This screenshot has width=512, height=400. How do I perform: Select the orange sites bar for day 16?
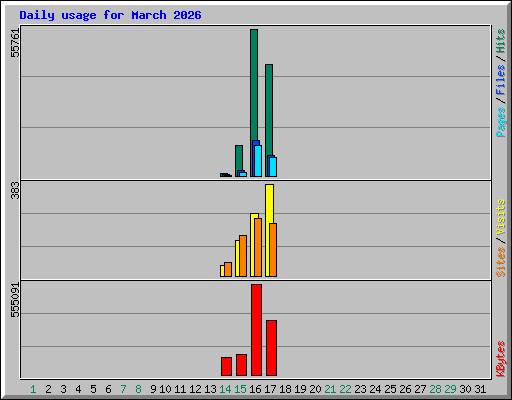pos(258,247)
